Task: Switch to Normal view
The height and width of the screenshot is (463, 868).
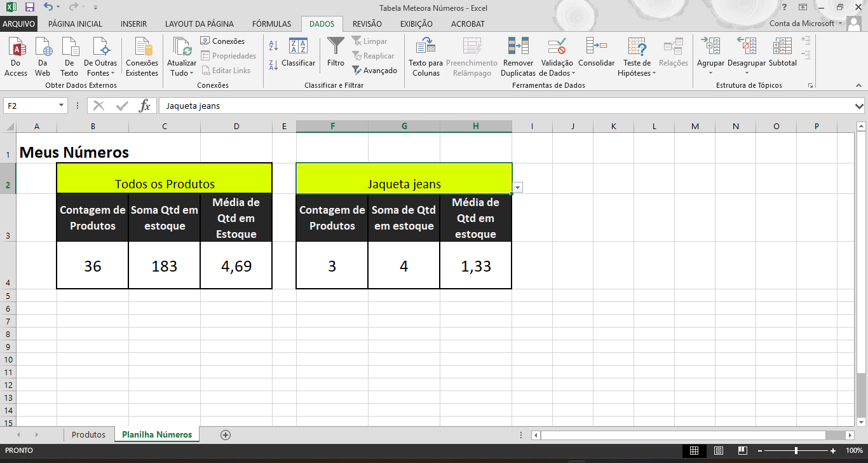Action: pyautogui.click(x=694, y=451)
